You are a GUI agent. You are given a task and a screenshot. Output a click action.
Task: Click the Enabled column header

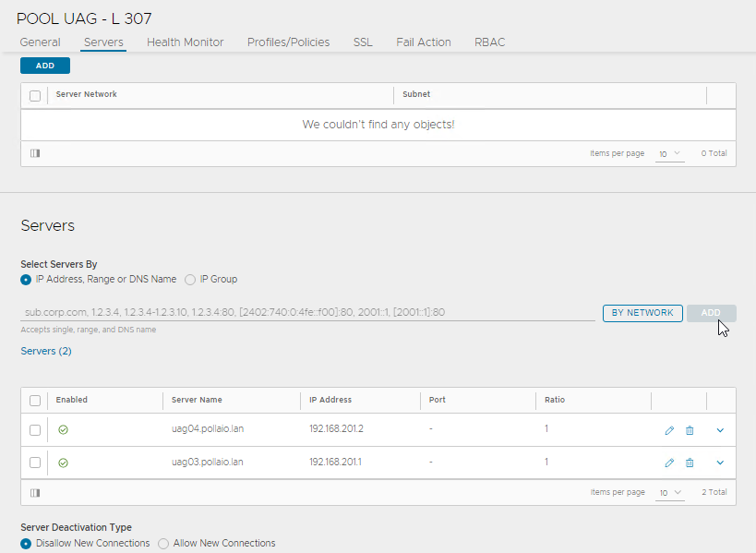point(71,400)
